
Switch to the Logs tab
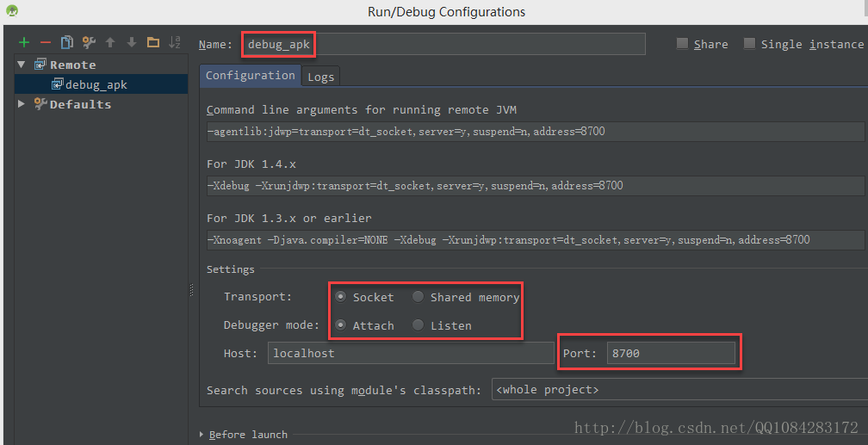321,77
